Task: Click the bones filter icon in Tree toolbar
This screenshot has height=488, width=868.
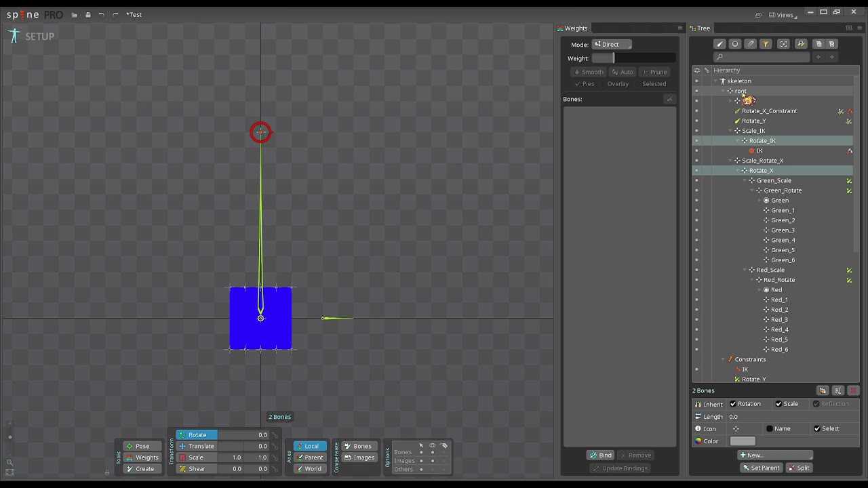Action: point(719,44)
